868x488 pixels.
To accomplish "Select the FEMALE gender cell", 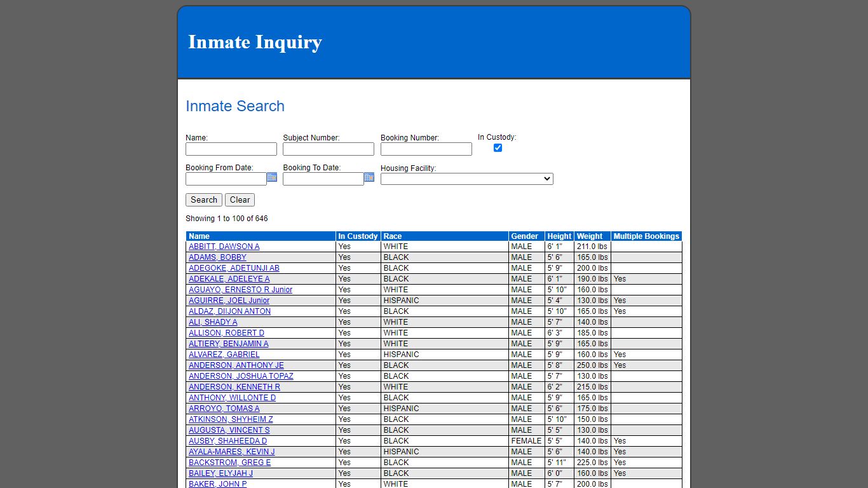I will pyautogui.click(x=526, y=441).
